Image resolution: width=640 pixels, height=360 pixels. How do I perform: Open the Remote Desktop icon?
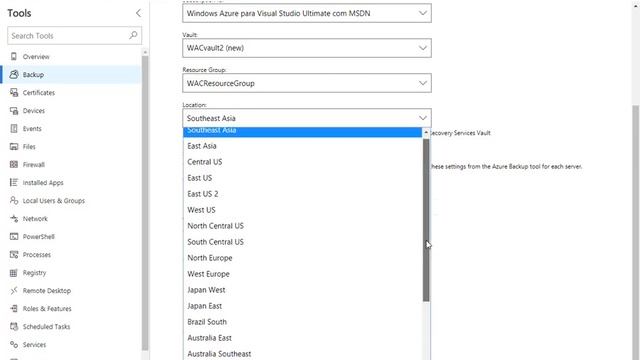tap(14, 291)
